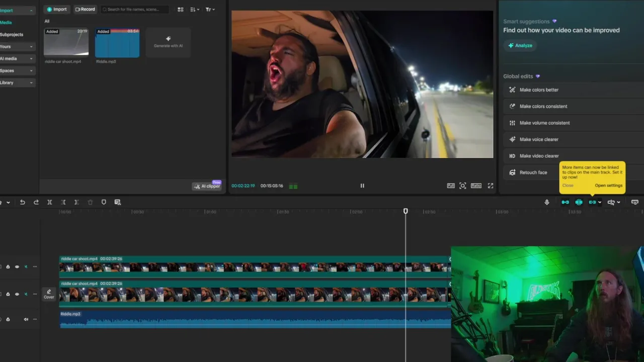This screenshot has width=644, height=362.
Task: Hide the main video track with eye icon
Action: [17, 294]
